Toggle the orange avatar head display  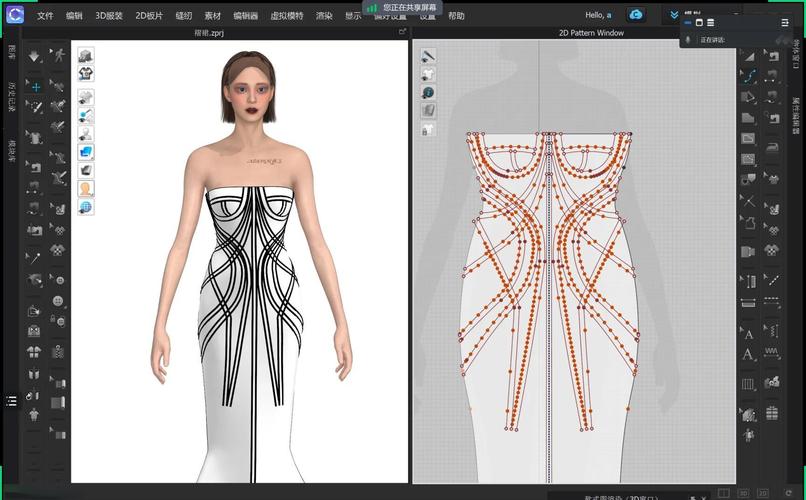pos(86,188)
